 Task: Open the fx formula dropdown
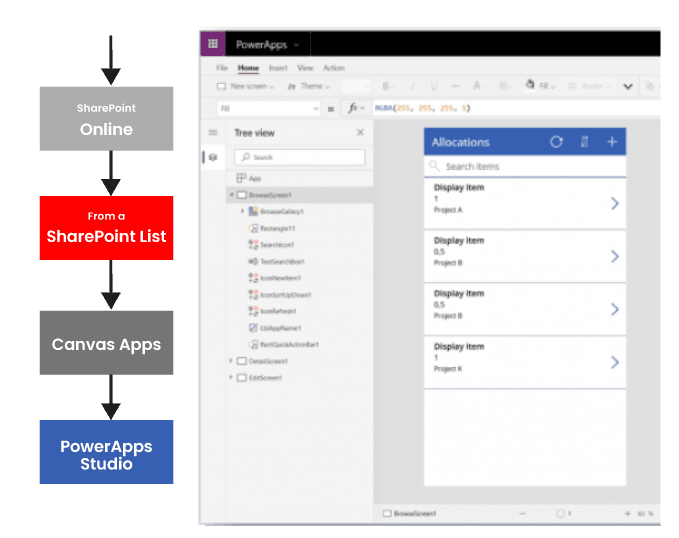pyautogui.click(x=355, y=108)
